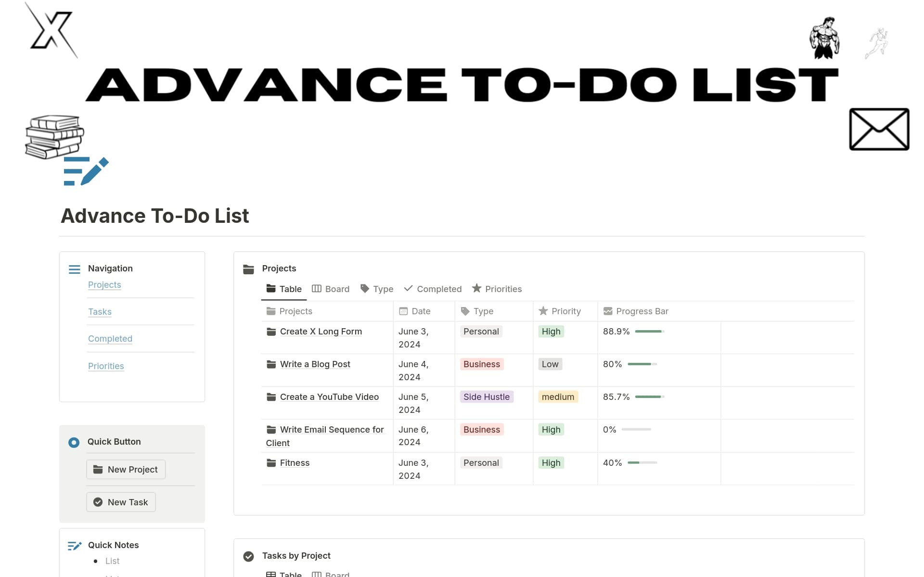Open the Create X Long Form project
This screenshot has height=577, width=924.
(x=321, y=332)
